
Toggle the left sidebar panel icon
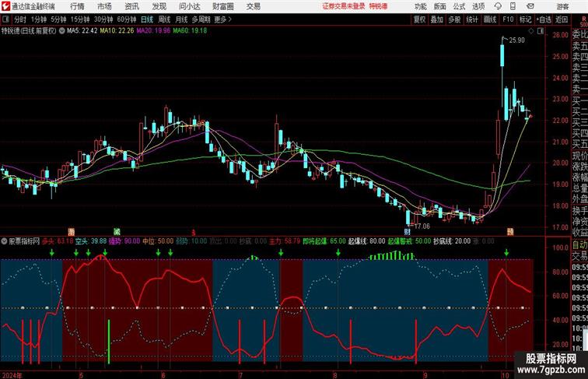click(5, 19)
